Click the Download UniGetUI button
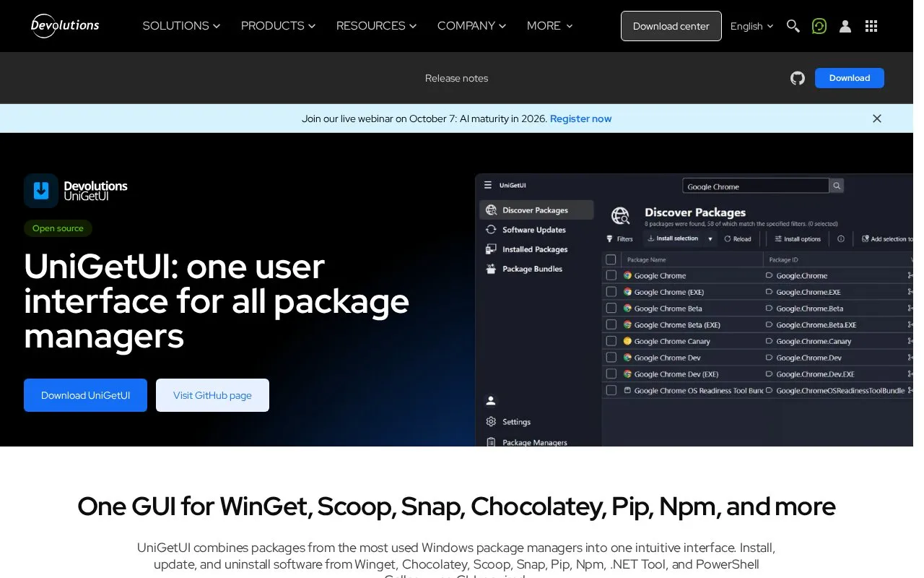This screenshot has height=578, width=924. 85,395
